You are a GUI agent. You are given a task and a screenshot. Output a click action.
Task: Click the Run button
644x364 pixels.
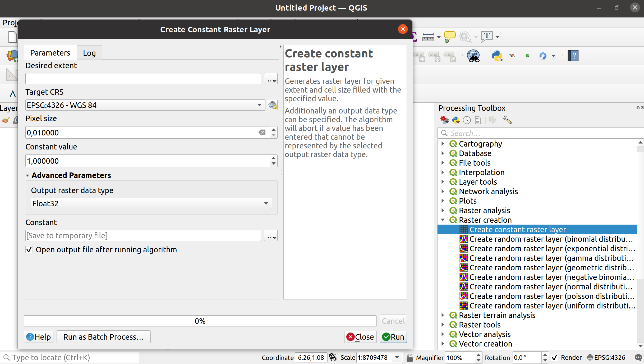[393, 337]
